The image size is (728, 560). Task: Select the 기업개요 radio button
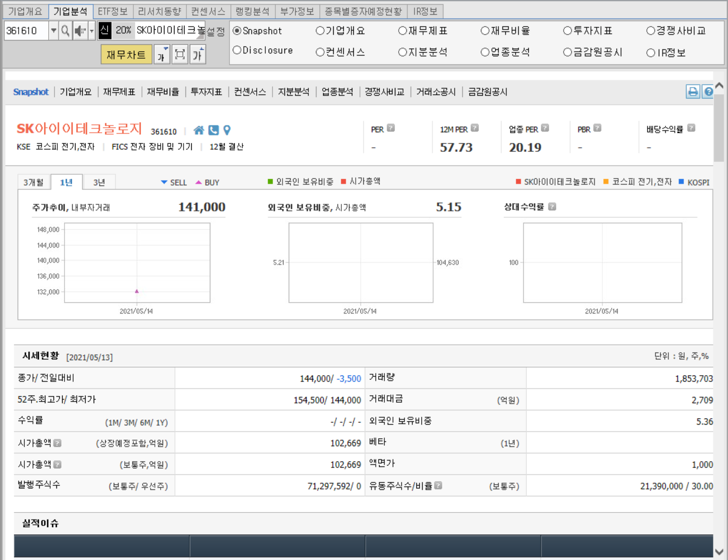(320, 31)
